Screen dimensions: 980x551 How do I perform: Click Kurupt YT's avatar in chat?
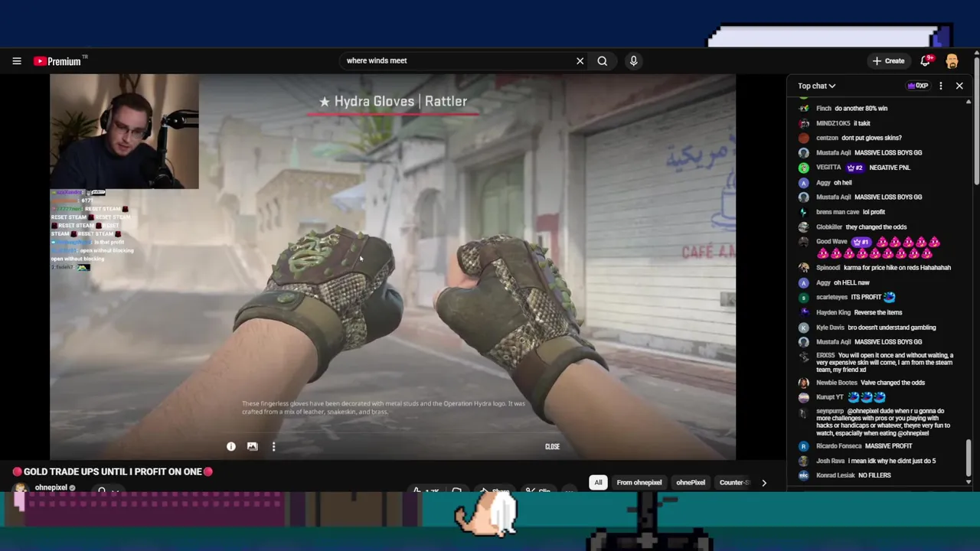click(803, 397)
